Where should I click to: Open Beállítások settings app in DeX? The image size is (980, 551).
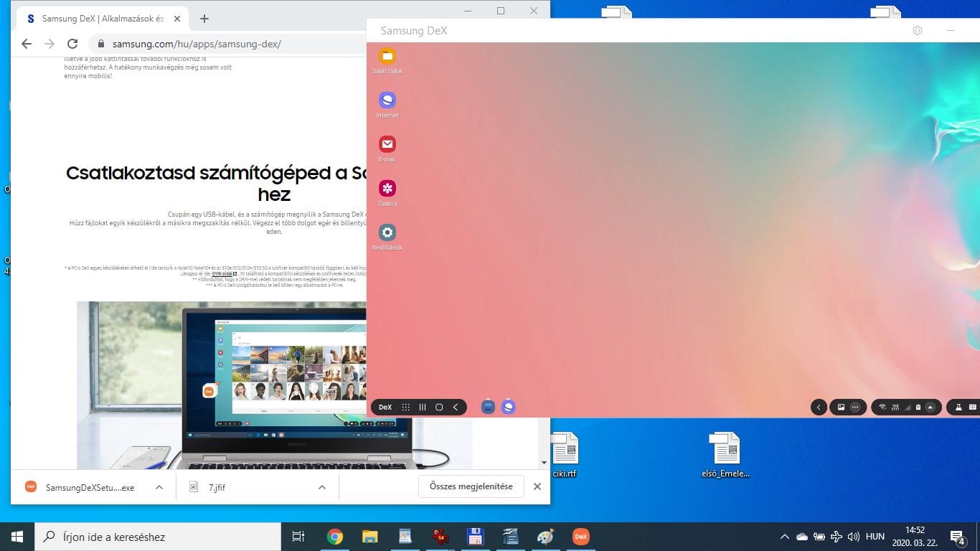click(387, 232)
